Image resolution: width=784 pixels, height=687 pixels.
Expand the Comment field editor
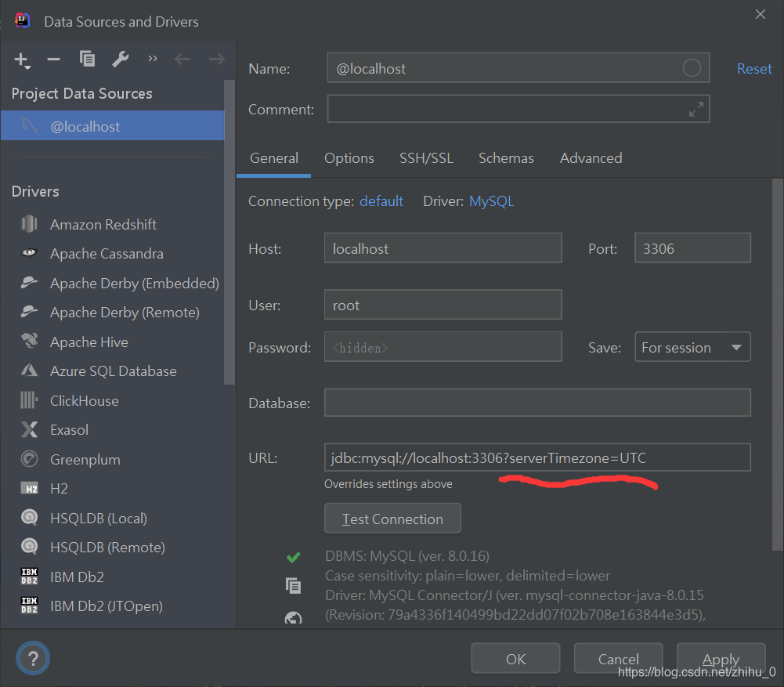click(x=696, y=109)
